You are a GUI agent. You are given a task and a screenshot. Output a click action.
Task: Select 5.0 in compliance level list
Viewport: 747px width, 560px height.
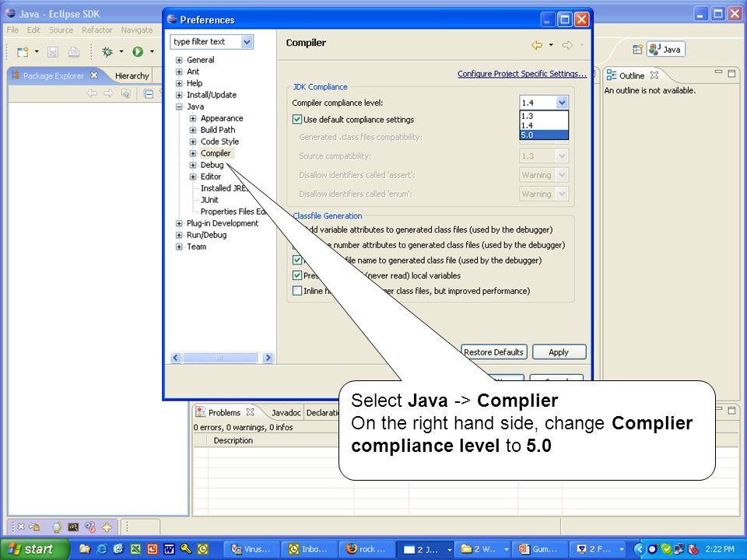544,135
